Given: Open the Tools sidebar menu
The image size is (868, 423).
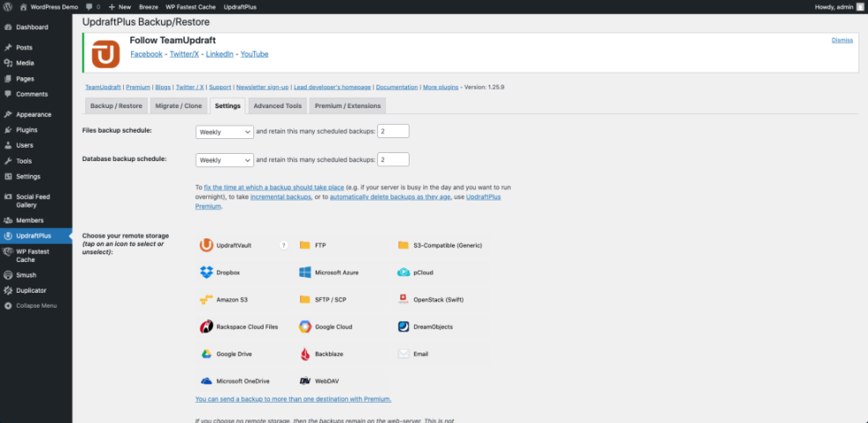Looking at the screenshot, I should click(x=36, y=161).
